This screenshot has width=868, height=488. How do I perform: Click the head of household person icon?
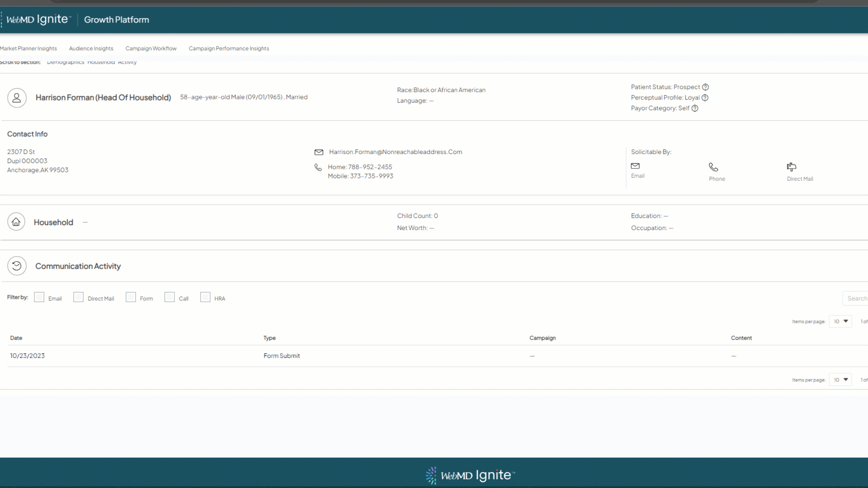coord(17,98)
